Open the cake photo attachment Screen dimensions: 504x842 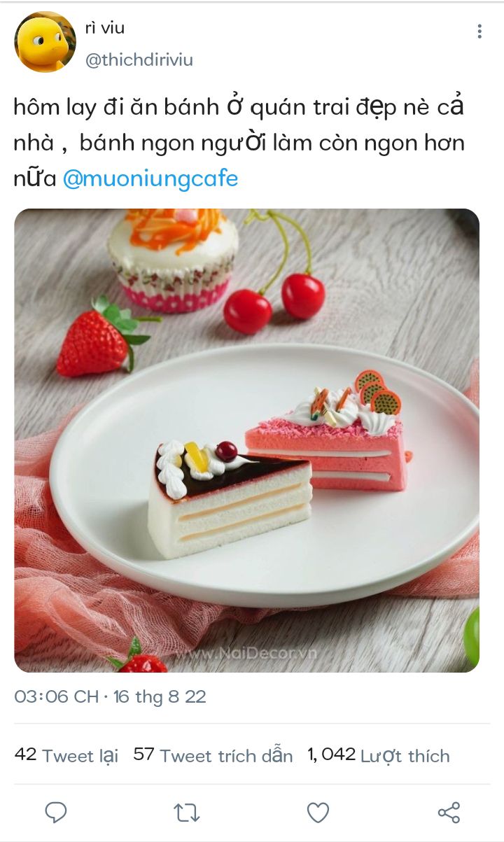(246, 440)
